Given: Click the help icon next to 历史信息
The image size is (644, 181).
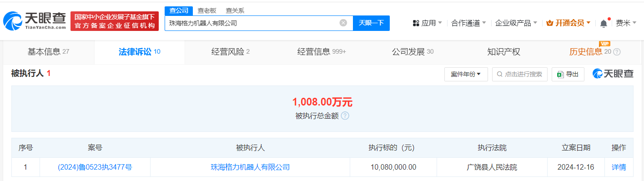Looking at the screenshot, I should pos(617,52).
